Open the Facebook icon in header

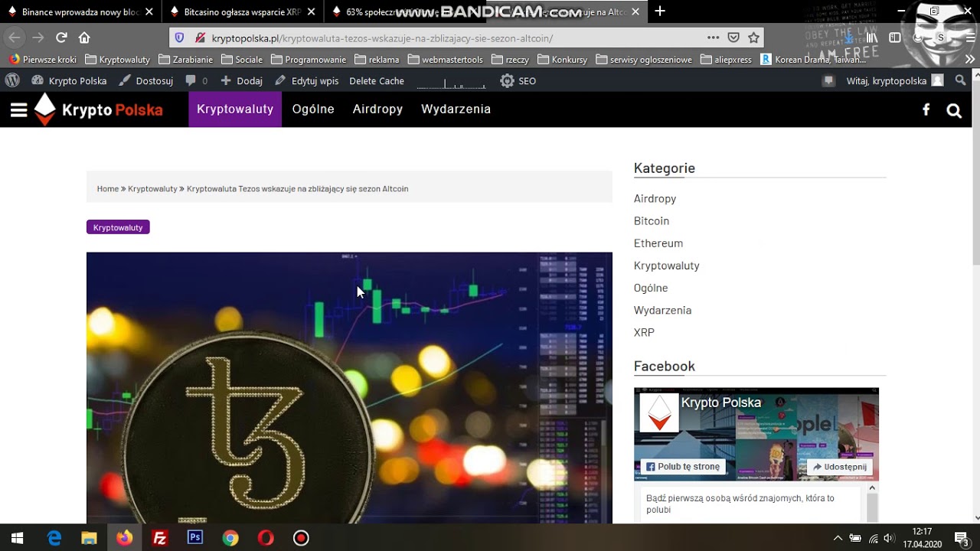pyautogui.click(x=926, y=109)
